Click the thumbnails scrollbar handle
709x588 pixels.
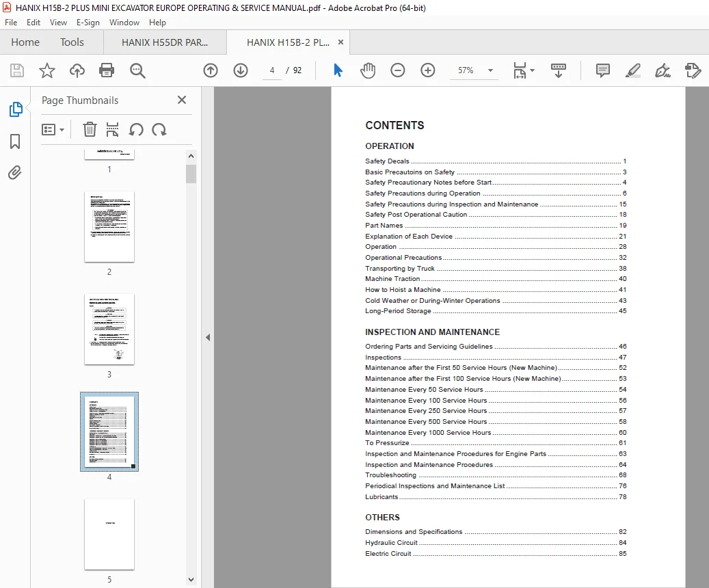coord(191,174)
